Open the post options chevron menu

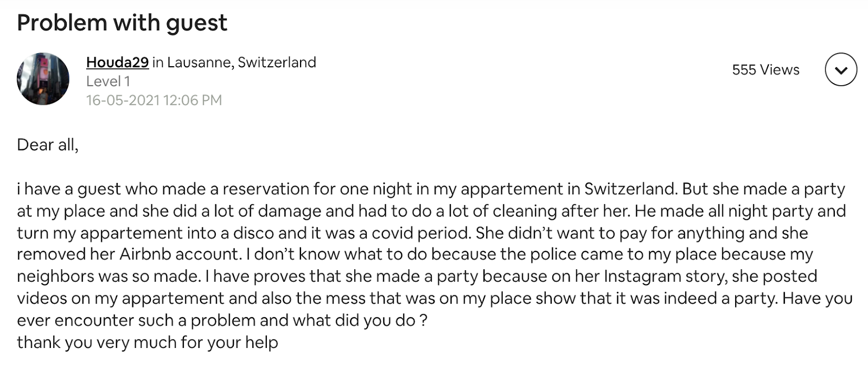pos(841,69)
